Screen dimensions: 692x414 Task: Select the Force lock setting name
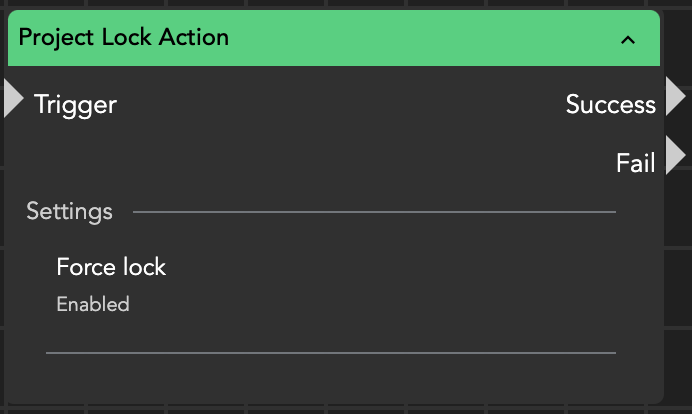pos(111,267)
